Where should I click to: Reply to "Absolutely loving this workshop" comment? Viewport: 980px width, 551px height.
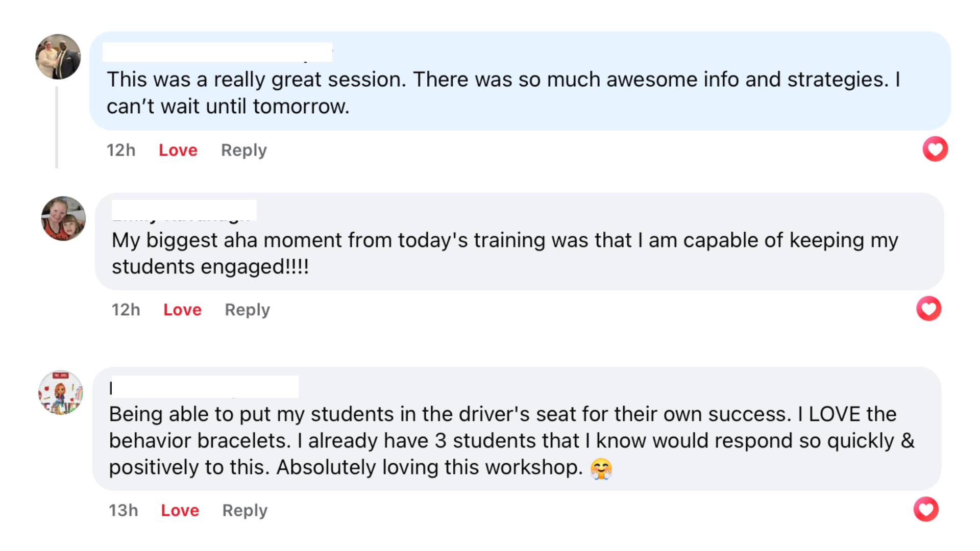click(244, 510)
